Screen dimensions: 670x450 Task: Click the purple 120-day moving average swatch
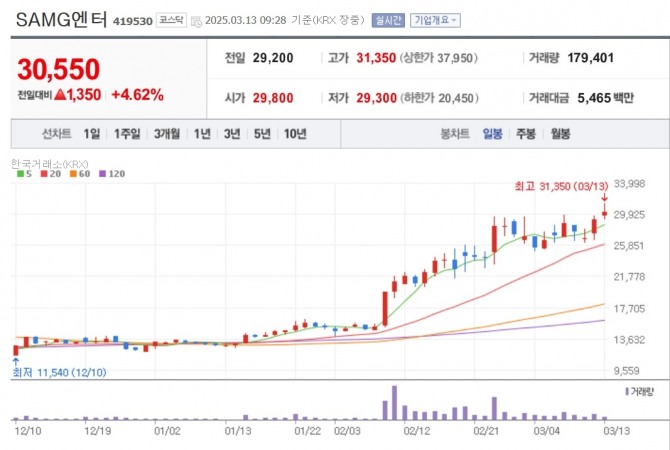[x=102, y=174]
